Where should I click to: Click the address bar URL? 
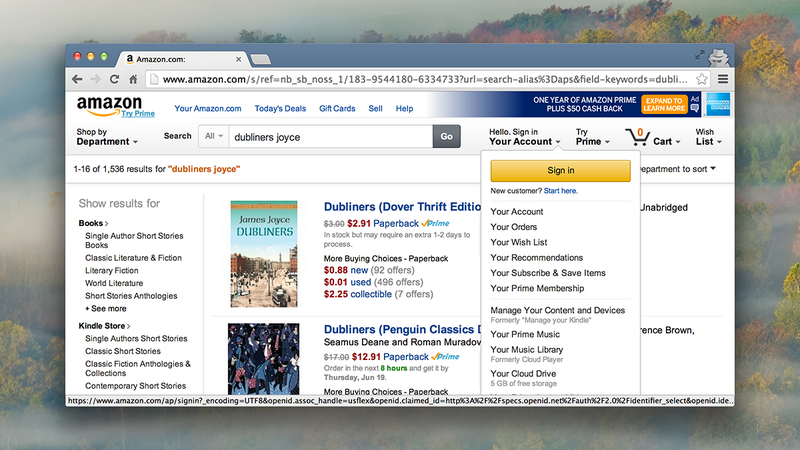click(425, 79)
